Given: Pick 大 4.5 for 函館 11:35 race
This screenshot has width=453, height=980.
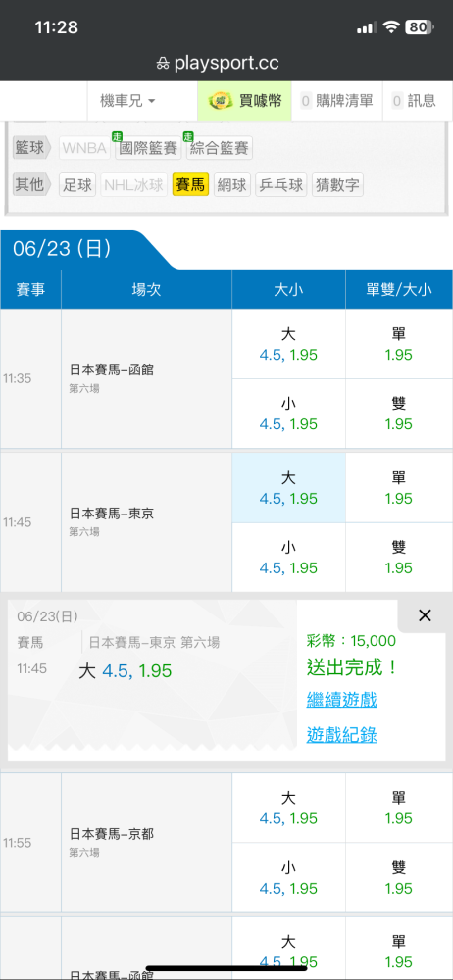Looking at the screenshot, I should click(288, 344).
